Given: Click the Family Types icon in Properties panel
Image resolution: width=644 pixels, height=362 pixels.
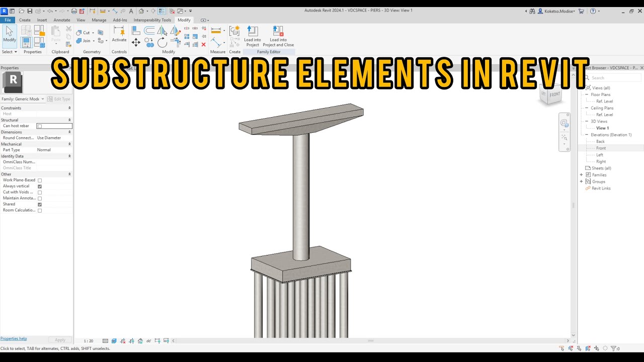Looking at the screenshot, I should 39,43.
